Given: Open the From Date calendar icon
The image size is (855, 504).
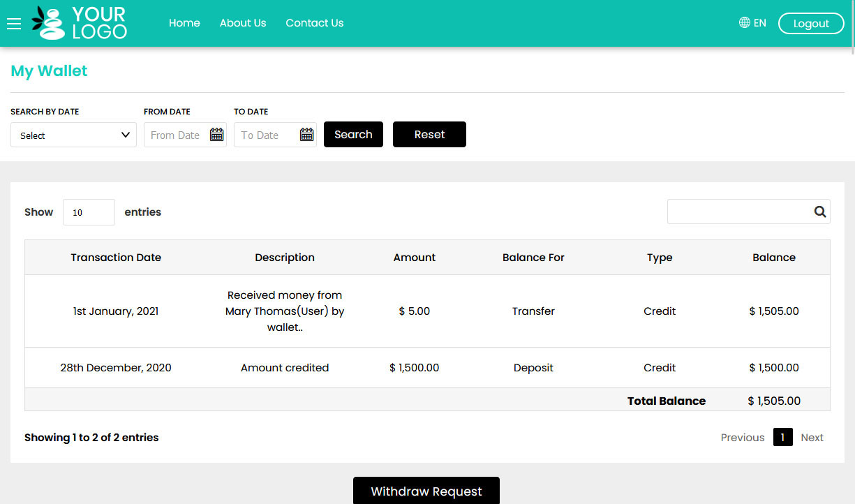Looking at the screenshot, I should pos(217,135).
